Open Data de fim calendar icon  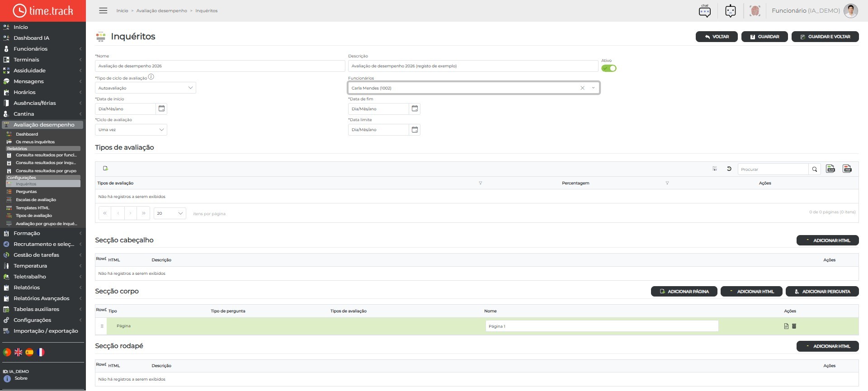415,108
